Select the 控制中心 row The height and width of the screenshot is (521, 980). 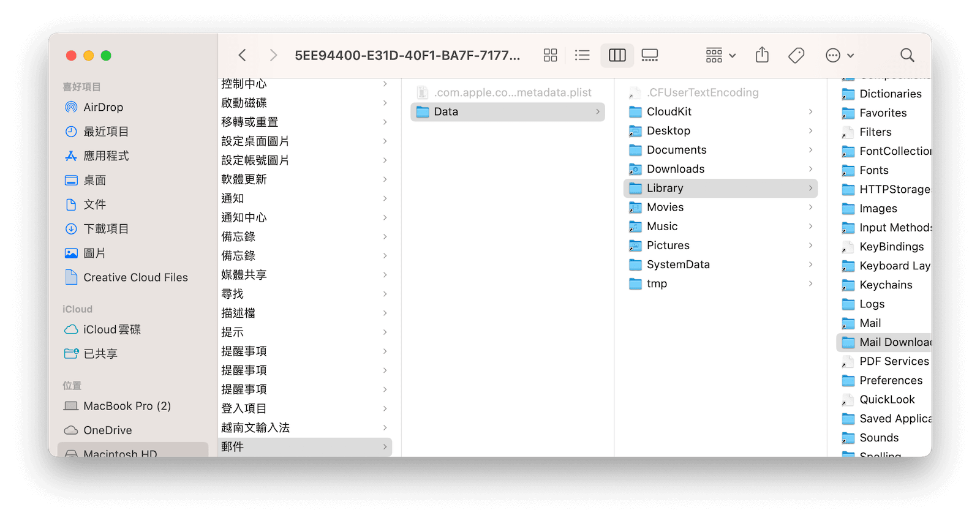pyautogui.click(x=304, y=84)
